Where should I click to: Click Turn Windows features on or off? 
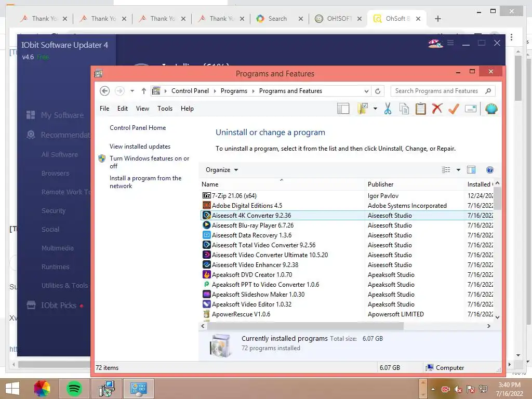point(149,162)
